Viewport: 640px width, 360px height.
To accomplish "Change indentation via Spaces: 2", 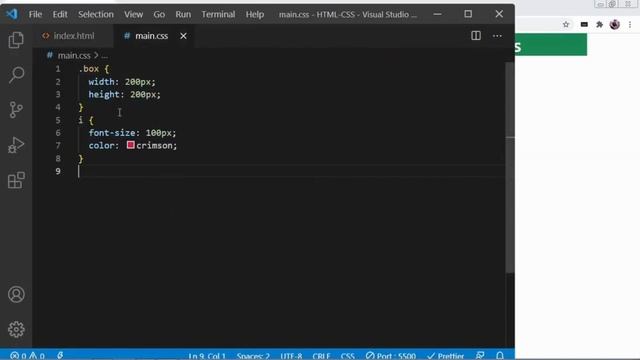I will tap(253, 356).
